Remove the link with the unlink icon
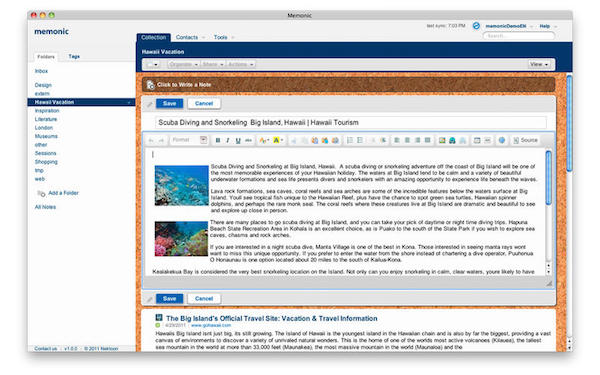 pos(463,140)
